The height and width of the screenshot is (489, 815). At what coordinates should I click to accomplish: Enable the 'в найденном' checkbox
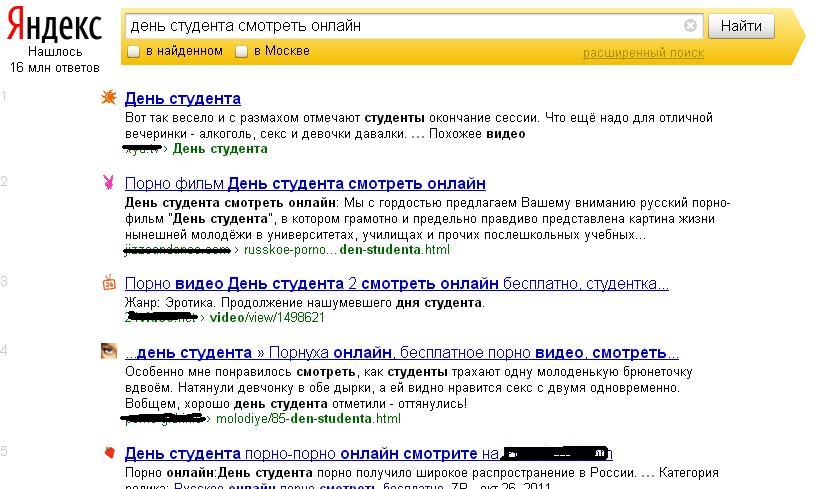(x=134, y=51)
